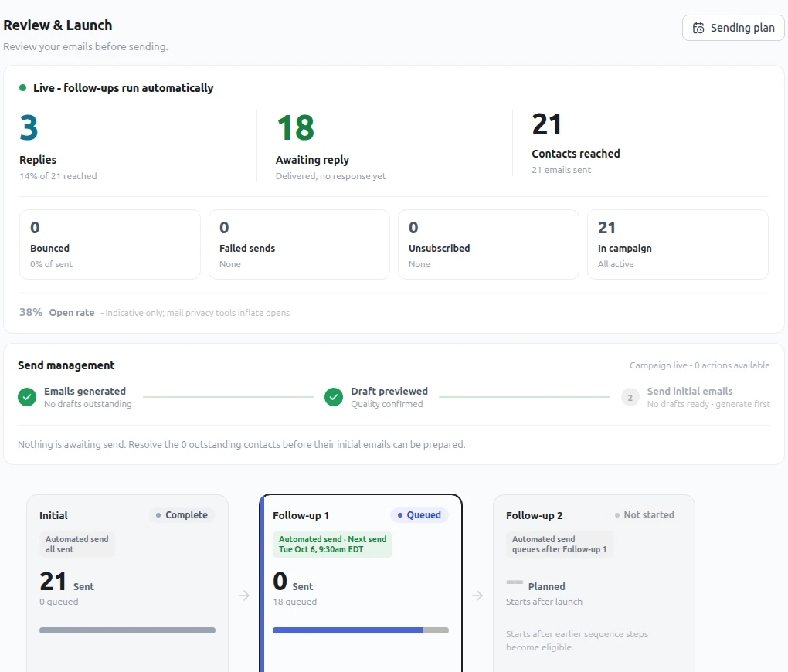Click '14% of 21 reached' text
The width and height of the screenshot is (788, 672).
pos(58,176)
